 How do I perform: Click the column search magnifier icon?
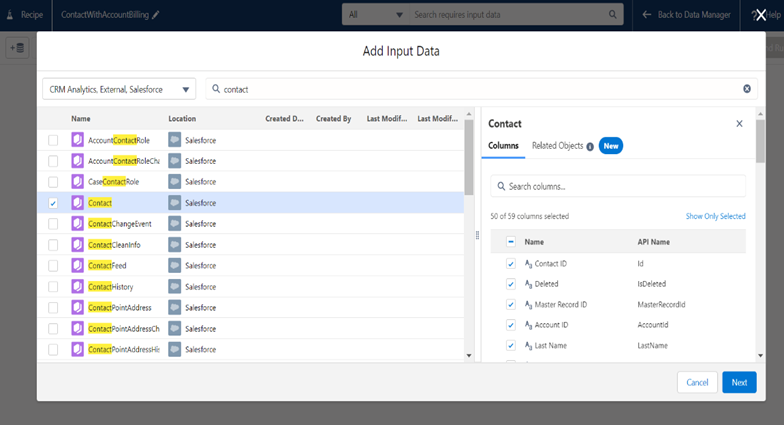[x=501, y=186]
